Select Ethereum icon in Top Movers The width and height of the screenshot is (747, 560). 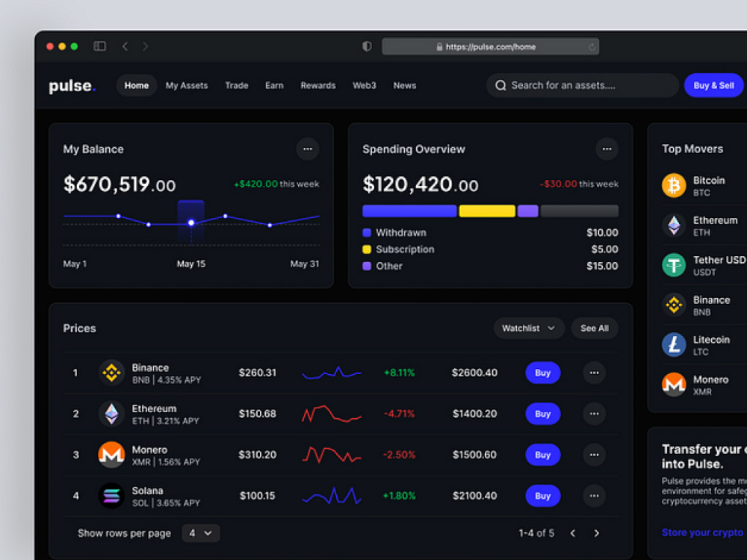674,225
